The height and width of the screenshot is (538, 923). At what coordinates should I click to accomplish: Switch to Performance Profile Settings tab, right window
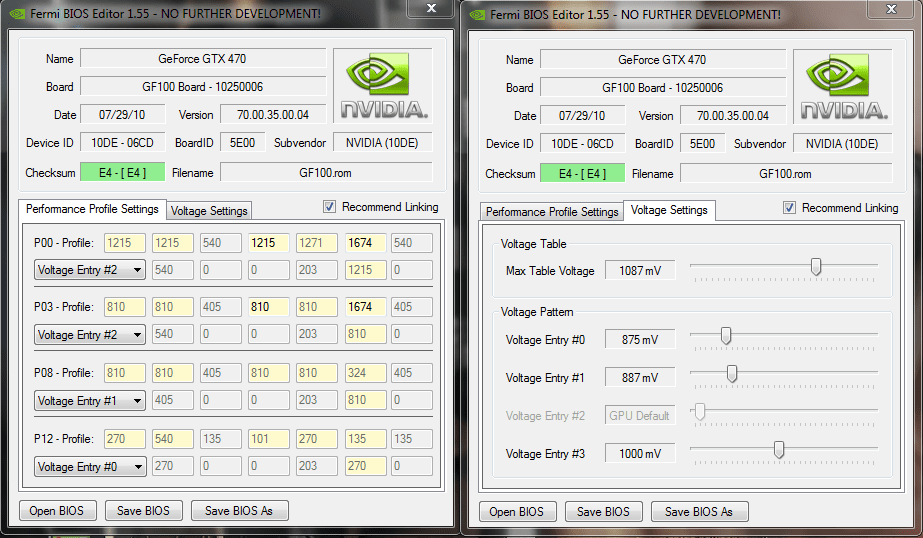tap(552, 212)
